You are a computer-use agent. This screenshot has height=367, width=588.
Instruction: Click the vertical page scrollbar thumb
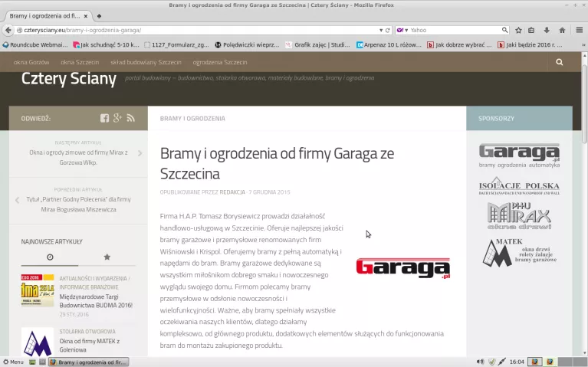point(584,103)
